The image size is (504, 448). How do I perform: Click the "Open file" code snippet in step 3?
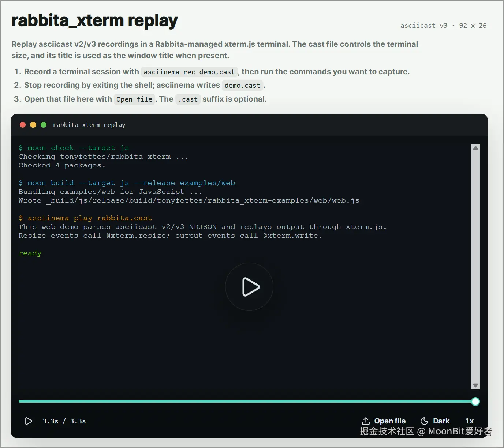coord(134,99)
